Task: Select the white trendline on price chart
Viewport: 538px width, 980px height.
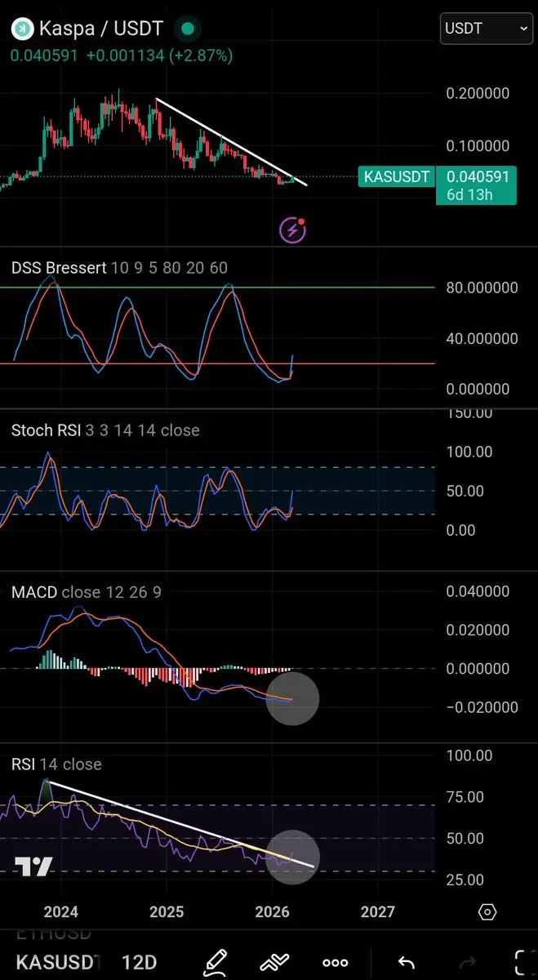Action: pos(231,142)
